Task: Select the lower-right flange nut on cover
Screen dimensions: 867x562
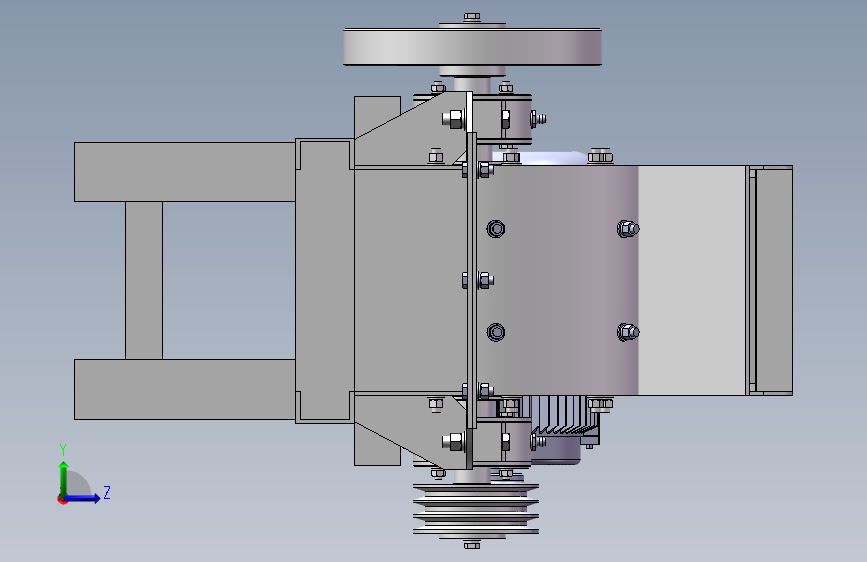Action: tap(628, 332)
